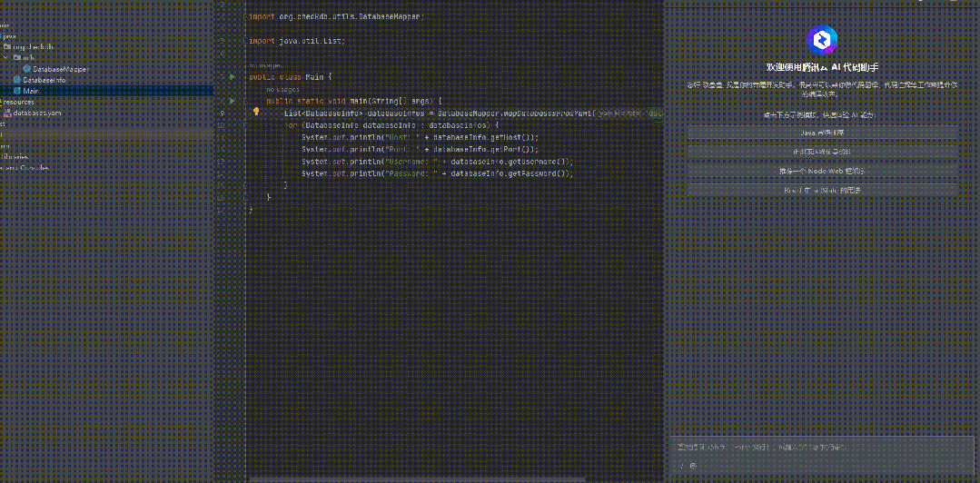
Task: Select the utils package in tree
Action: point(28,57)
